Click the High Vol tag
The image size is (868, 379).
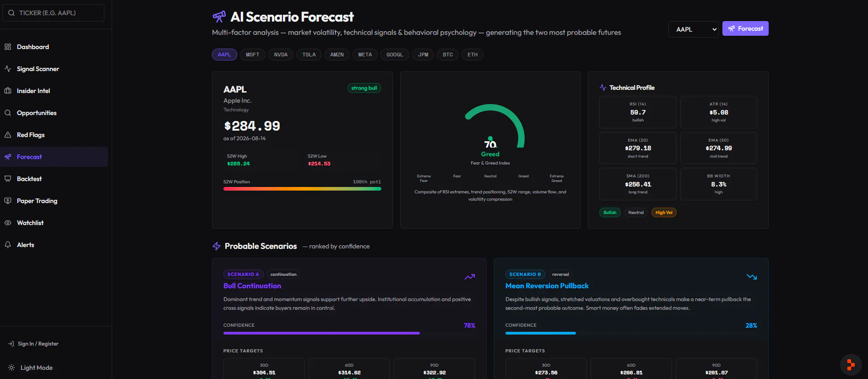(664, 213)
